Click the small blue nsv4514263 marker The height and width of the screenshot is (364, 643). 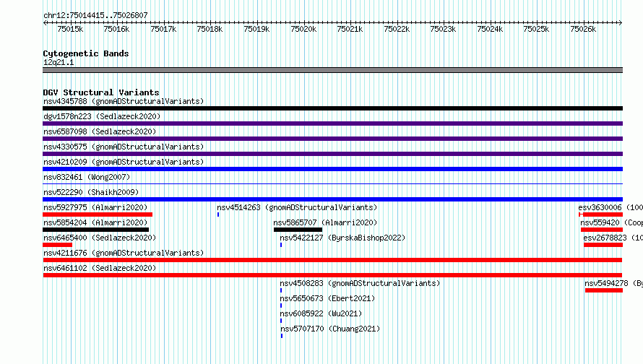pyautogui.click(x=218, y=214)
